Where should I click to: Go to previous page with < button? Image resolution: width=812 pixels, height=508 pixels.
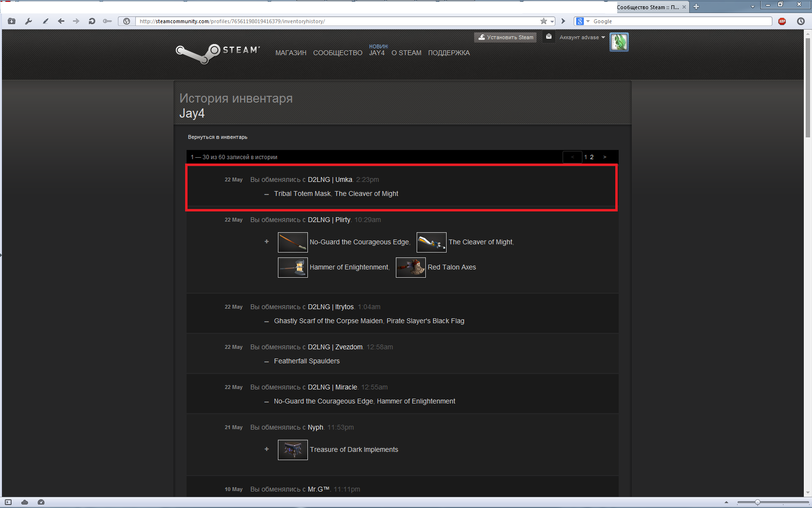click(x=573, y=157)
